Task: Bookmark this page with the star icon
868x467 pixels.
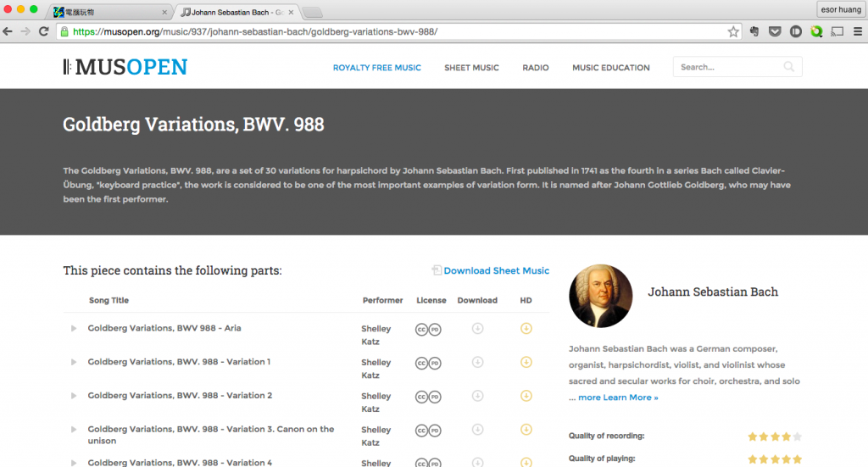Action: click(x=733, y=31)
